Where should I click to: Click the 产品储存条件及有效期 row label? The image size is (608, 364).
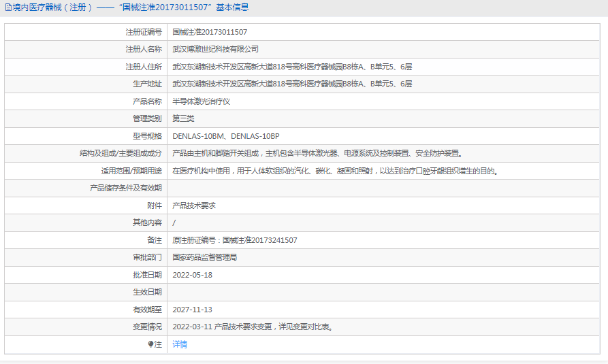click(x=126, y=188)
